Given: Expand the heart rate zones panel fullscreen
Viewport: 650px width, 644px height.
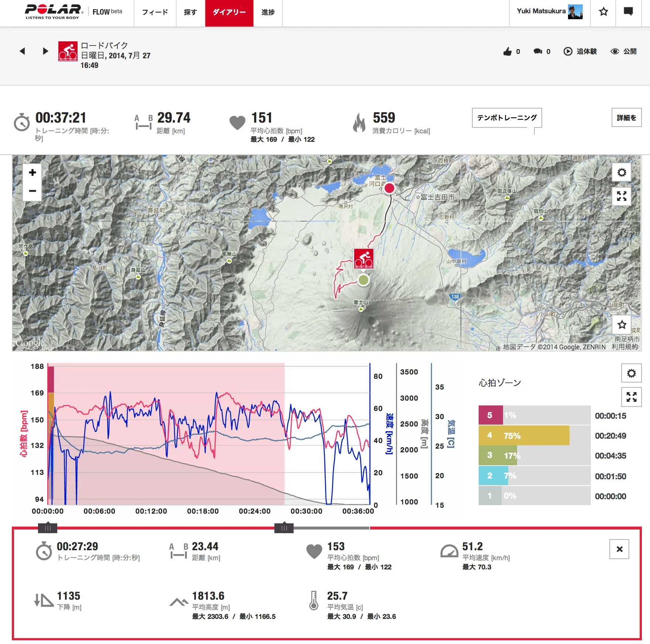Looking at the screenshot, I should [x=631, y=397].
